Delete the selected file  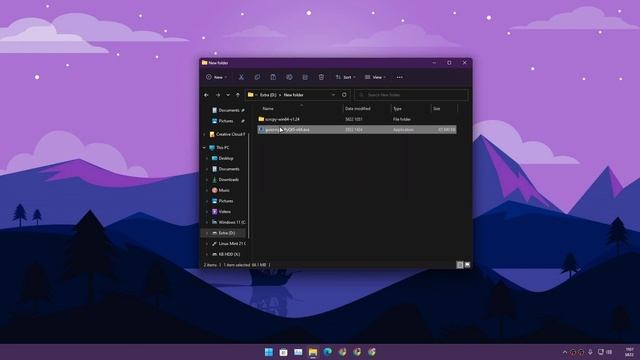321,77
